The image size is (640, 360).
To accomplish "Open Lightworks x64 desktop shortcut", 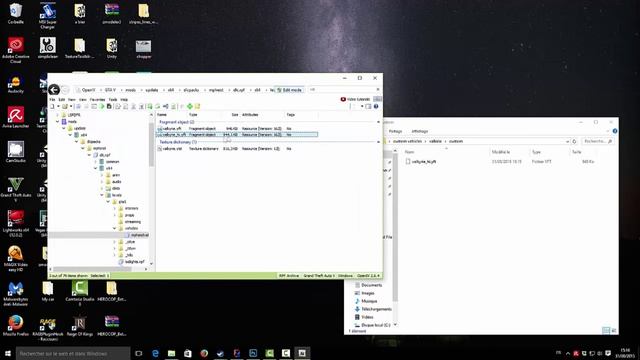I will (16, 223).
